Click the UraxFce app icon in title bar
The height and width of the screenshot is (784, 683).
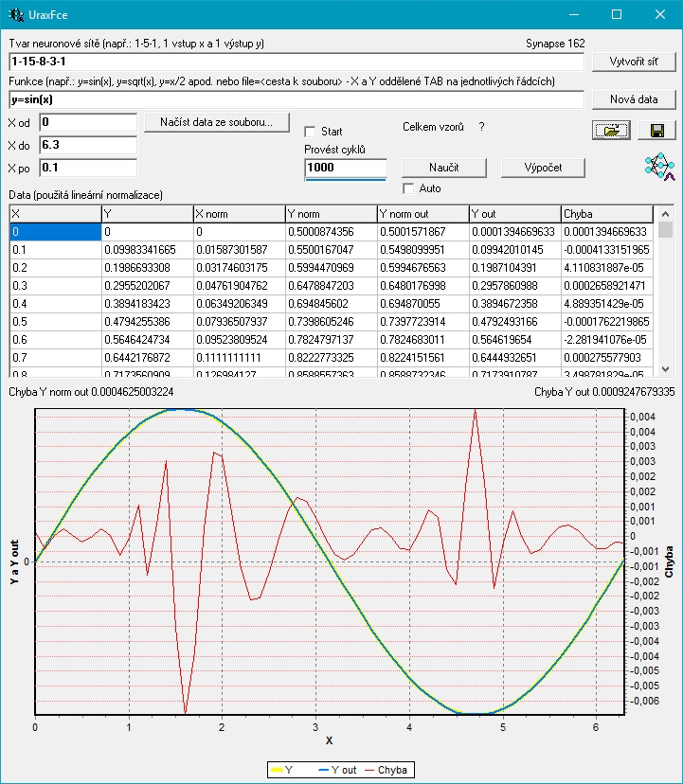click(16, 14)
